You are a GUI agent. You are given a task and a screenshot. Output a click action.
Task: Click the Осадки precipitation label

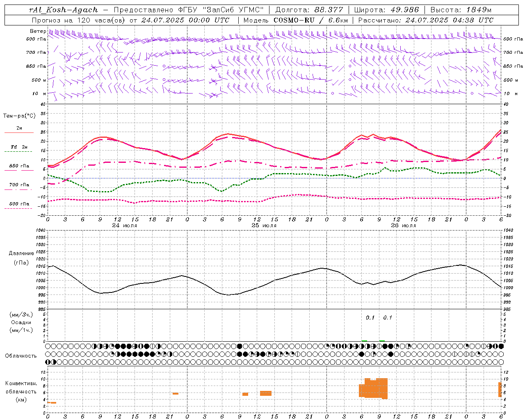tap(21, 322)
